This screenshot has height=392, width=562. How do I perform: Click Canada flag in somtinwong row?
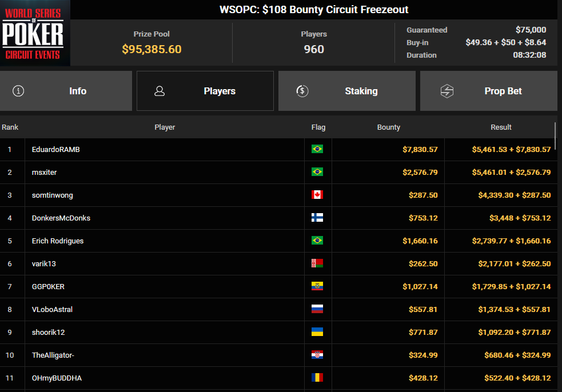317,194
